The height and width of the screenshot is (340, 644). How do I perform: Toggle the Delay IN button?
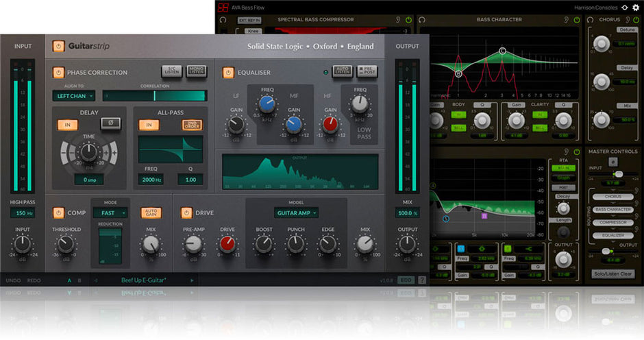(x=68, y=125)
